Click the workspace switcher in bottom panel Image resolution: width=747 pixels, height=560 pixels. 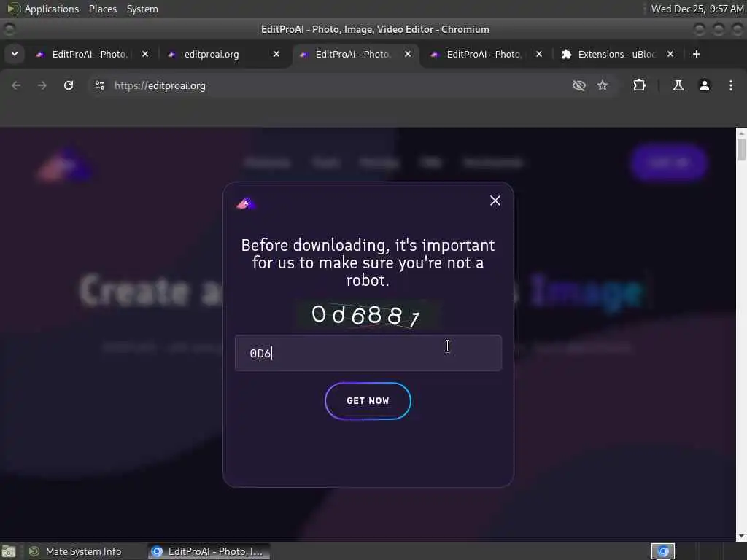click(663, 551)
